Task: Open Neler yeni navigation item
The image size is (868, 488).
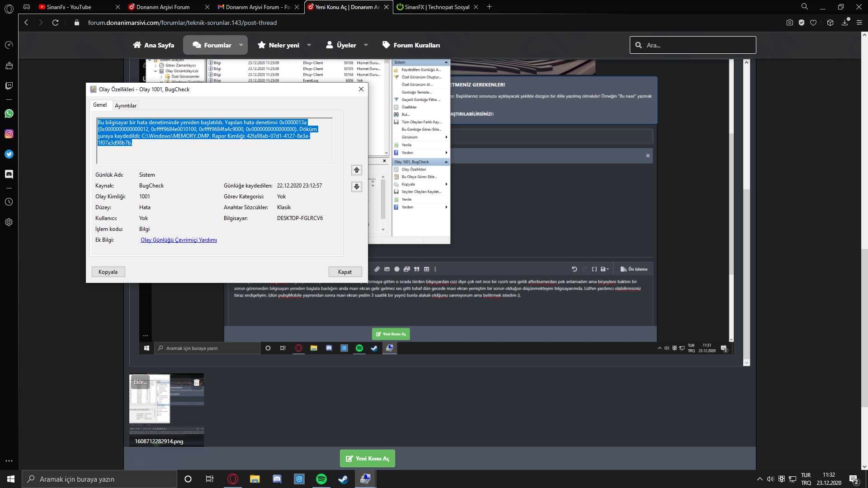Action: click(278, 45)
